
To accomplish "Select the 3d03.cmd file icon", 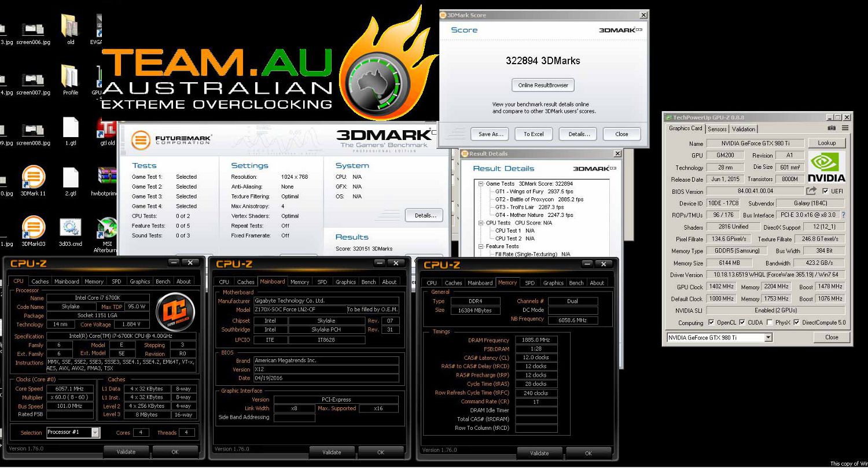I will [70, 228].
